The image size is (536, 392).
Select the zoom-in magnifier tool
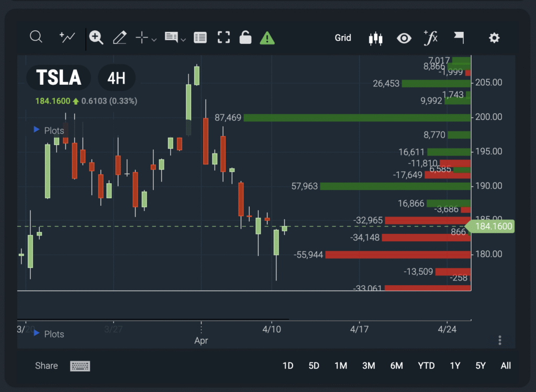coord(96,37)
